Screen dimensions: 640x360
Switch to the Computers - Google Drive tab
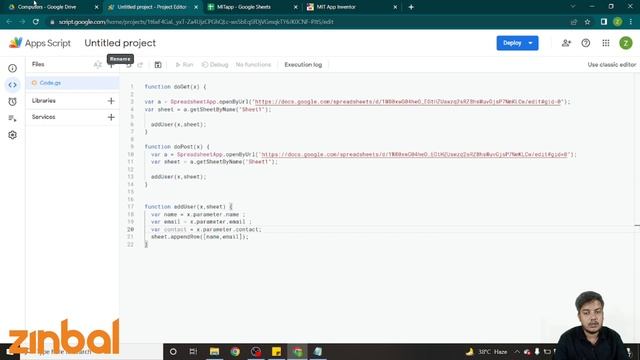pos(47,7)
